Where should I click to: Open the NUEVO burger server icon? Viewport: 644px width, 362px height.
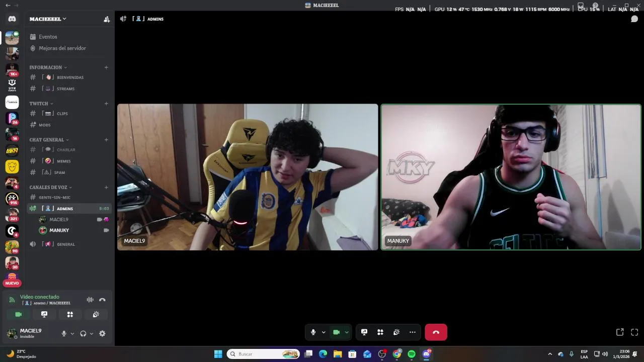tap(12, 279)
